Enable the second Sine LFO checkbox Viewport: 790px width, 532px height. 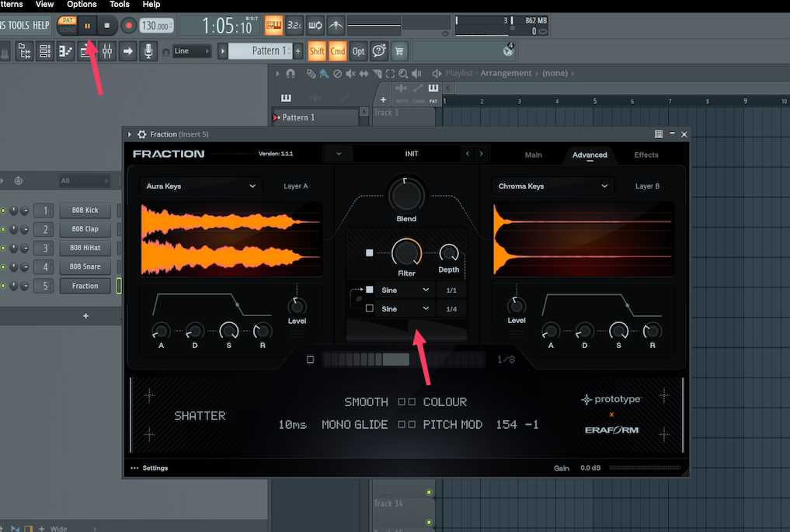click(370, 308)
